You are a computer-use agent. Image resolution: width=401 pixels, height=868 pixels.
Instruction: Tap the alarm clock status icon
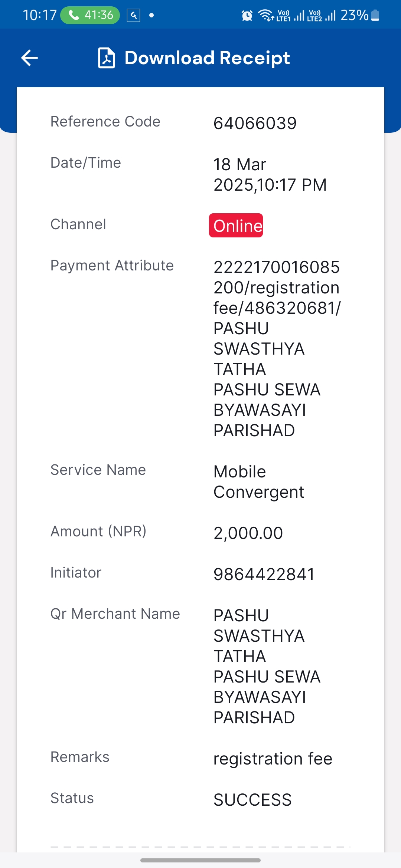[x=247, y=16]
